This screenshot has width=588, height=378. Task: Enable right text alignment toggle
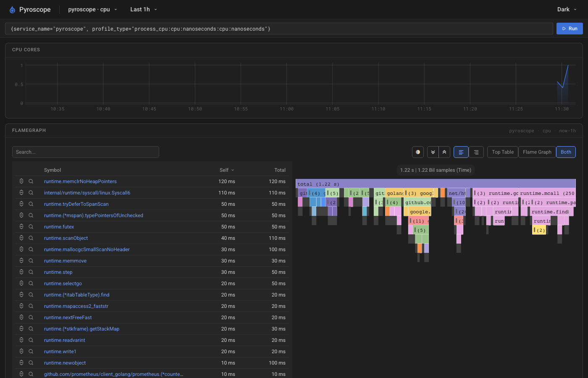[x=476, y=152]
